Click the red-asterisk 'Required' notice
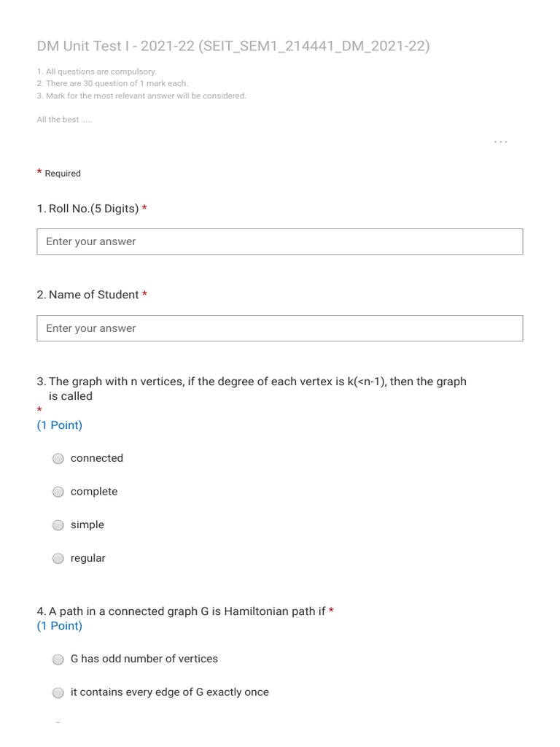 point(58,173)
